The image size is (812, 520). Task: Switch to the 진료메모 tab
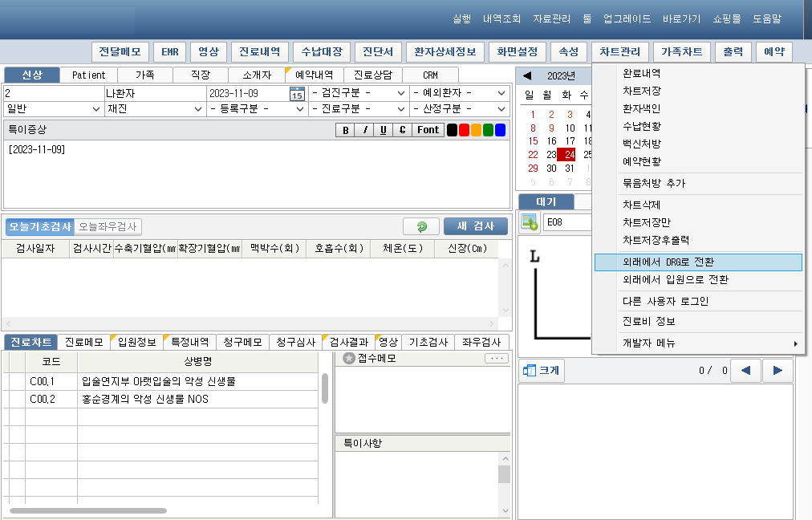click(x=84, y=343)
